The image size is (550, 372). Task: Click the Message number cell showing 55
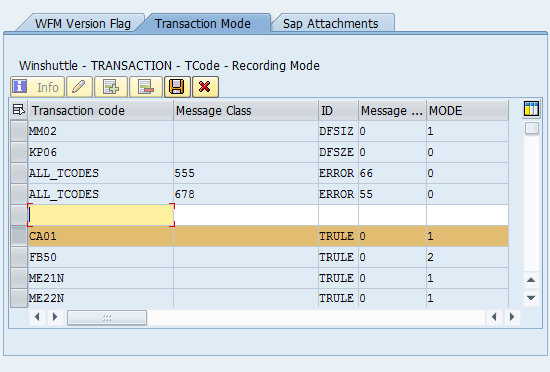[393, 194]
